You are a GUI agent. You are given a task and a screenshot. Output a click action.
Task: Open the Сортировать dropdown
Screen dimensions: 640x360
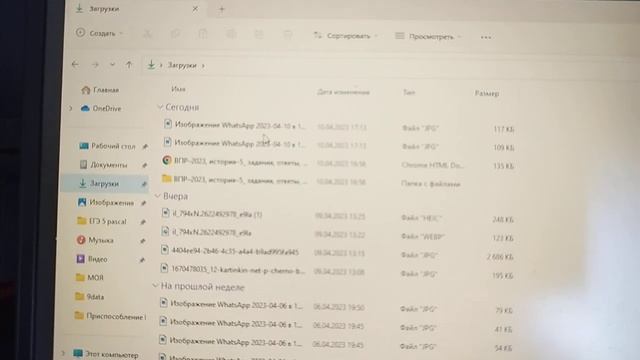345,36
